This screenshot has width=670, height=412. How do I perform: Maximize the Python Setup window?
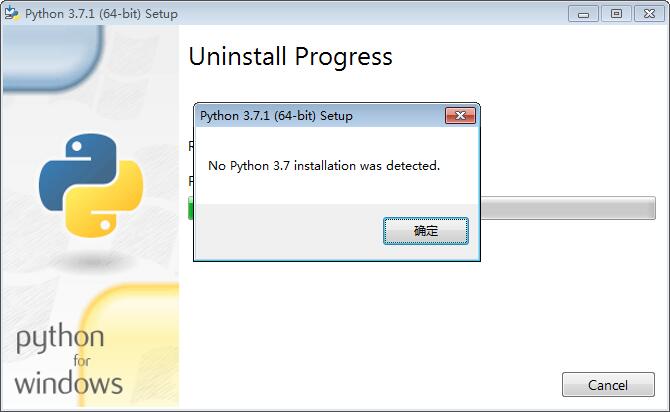coord(616,14)
